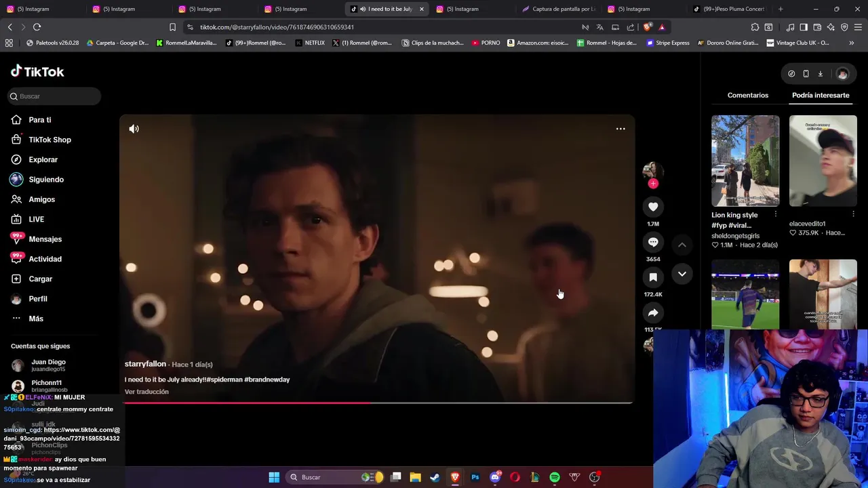Click the #spiderman hashtag

tap(224, 380)
